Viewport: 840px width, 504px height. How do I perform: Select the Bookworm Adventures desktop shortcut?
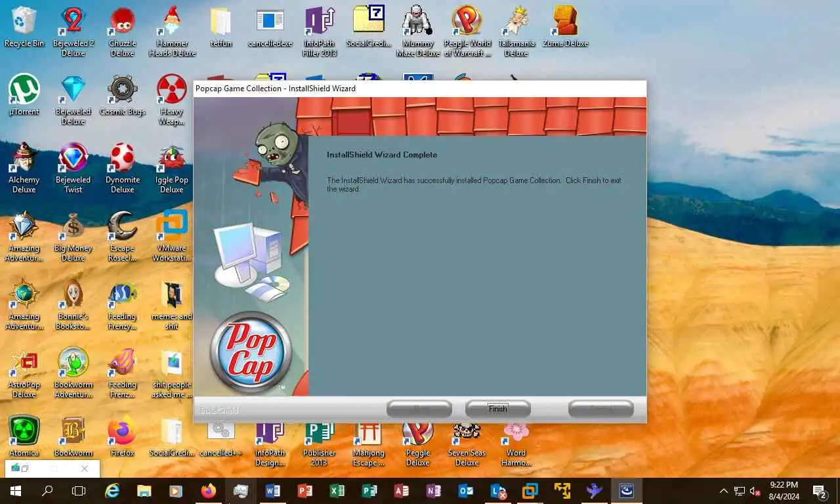point(73,373)
